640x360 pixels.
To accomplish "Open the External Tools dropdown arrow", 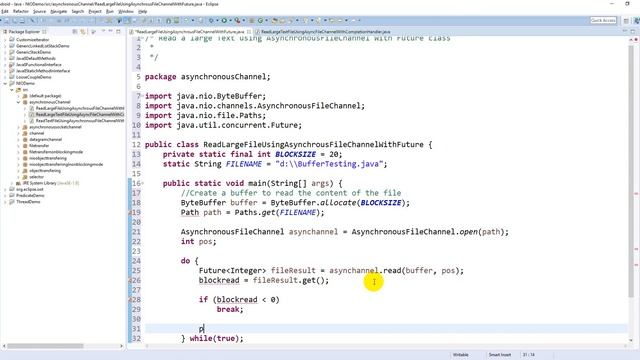I will coord(243,20).
